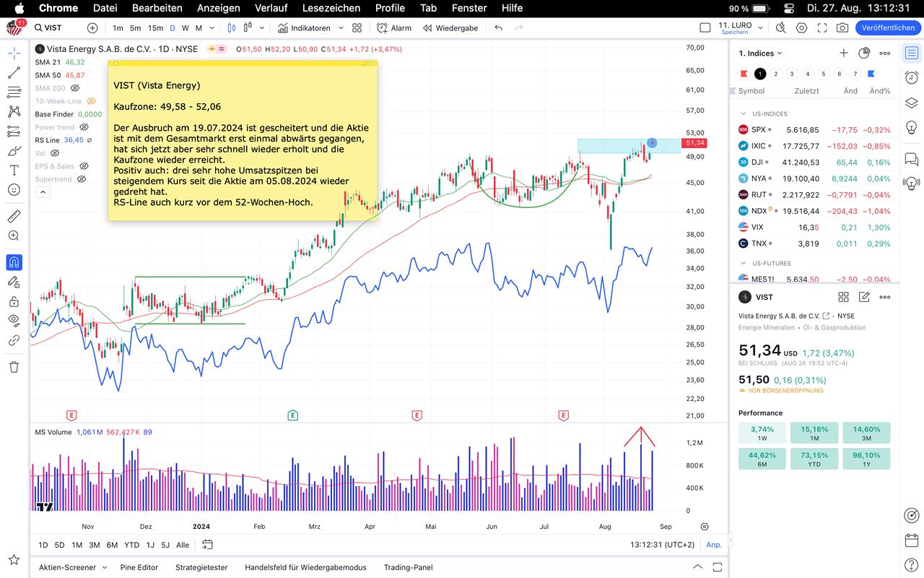924x578 pixels.
Task: Show the hidden SMA 200 indicator
Action: click(75, 88)
